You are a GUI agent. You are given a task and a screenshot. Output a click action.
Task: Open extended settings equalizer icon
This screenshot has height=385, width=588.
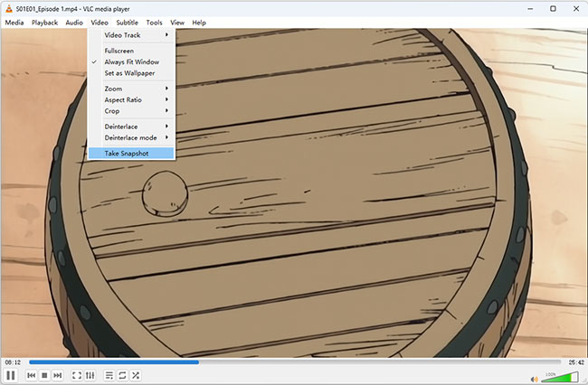pyautogui.click(x=90, y=375)
